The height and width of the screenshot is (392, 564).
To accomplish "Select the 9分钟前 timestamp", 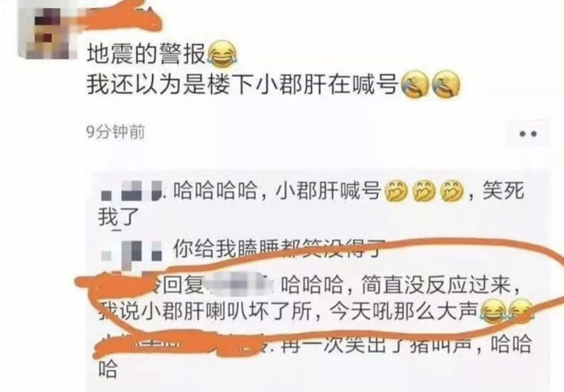I will click(x=116, y=132).
